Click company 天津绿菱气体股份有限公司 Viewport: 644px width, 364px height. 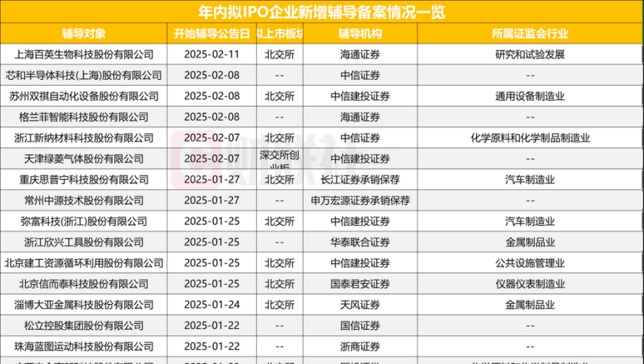(x=84, y=159)
